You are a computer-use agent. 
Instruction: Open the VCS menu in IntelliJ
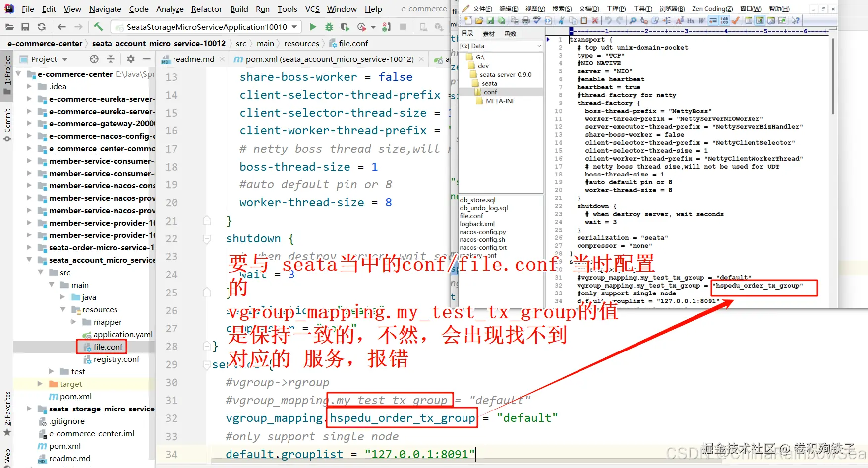(x=312, y=9)
